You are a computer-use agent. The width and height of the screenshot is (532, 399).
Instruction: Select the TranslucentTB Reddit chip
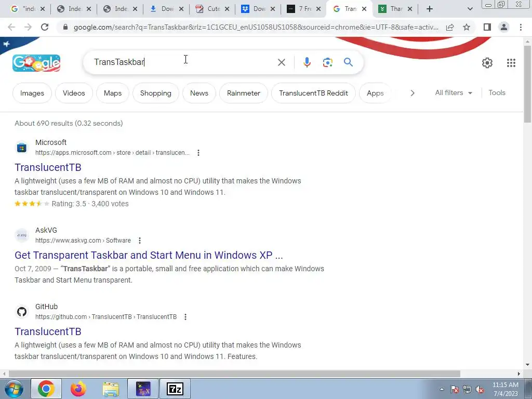tap(313, 93)
